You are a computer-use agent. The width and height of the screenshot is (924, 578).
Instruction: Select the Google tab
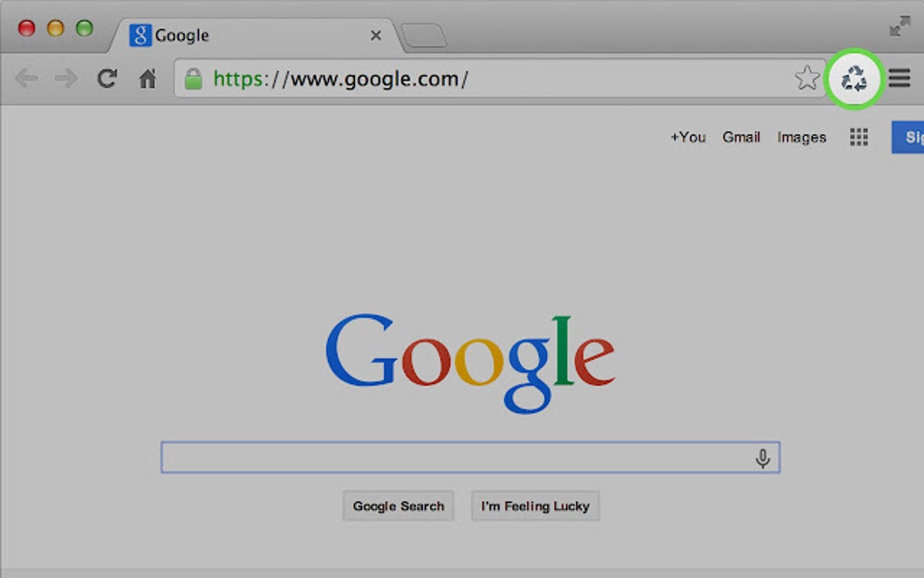256,35
